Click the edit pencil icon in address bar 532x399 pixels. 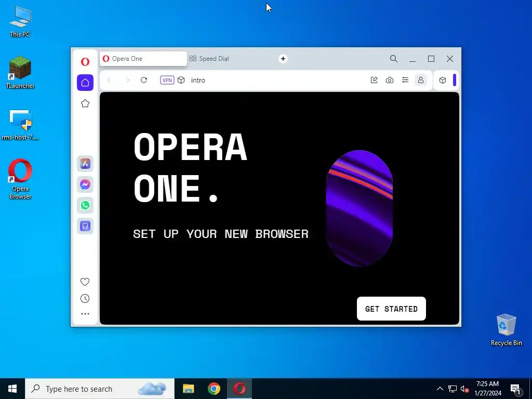[x=374, y=80]
